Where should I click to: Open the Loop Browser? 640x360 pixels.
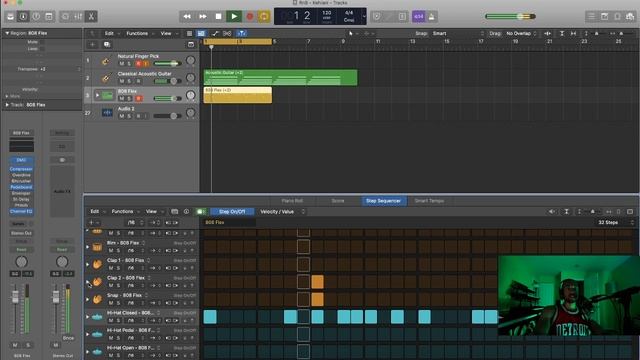(617, 16)
